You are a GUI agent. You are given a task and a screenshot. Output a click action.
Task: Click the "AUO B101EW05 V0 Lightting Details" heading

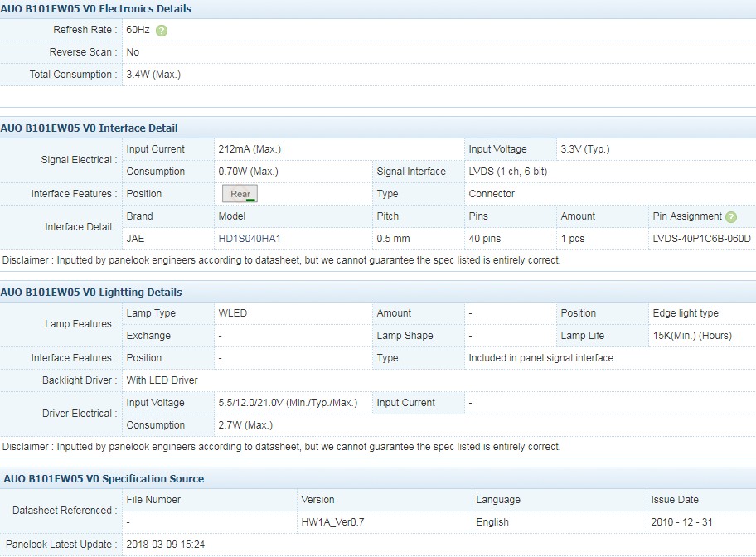pos(91,293)
